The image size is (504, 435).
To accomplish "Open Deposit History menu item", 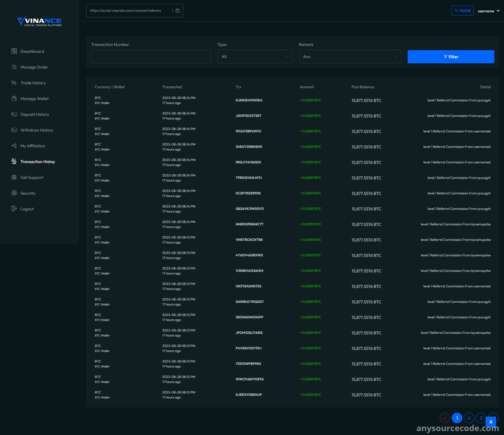I will coord(35,114).
